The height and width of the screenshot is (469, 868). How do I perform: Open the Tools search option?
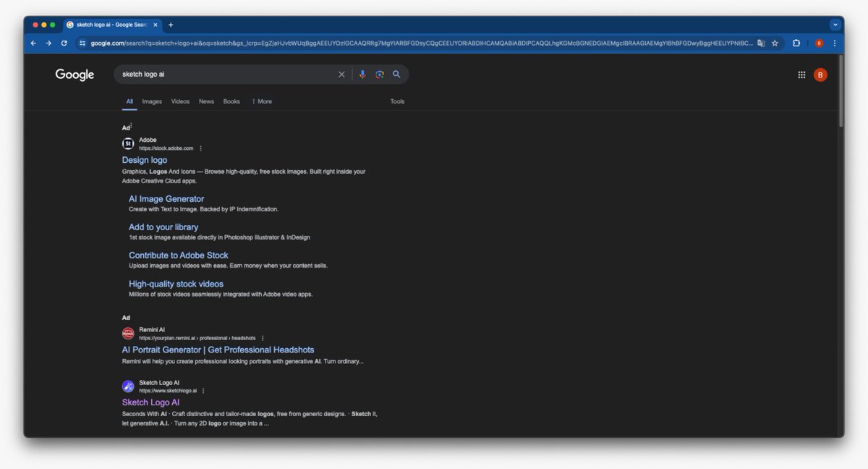[x=398, y=101]
